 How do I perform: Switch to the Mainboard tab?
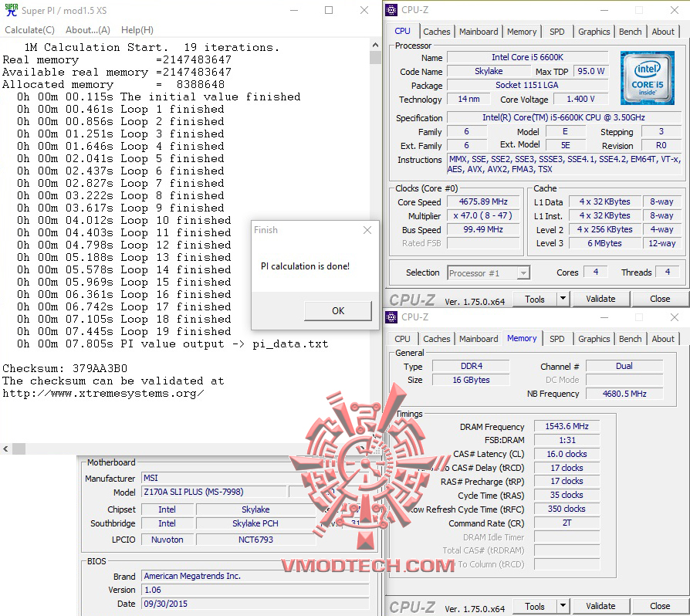[479, 32]
